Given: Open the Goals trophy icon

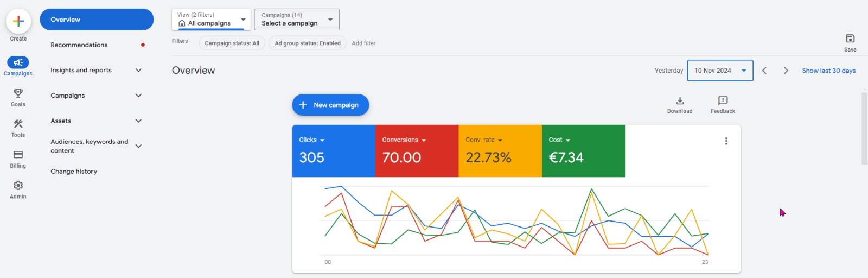Looking at the screenshot, I should pyautogui.click(x=18, y=93).
